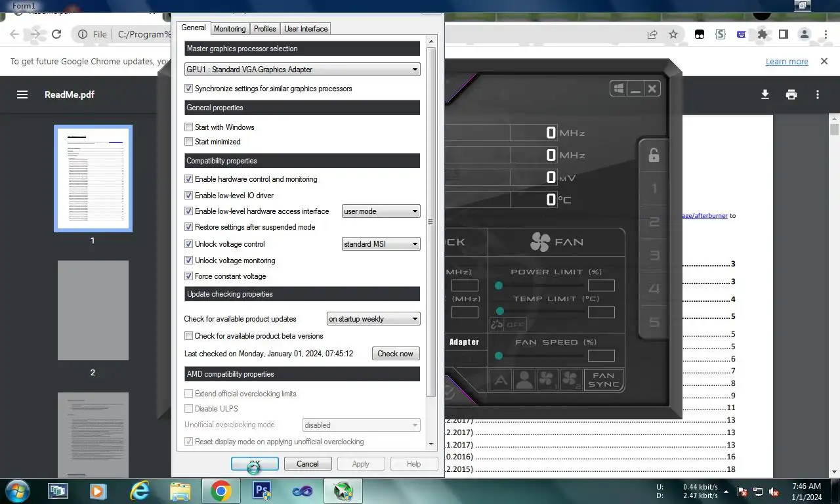The image size is (840, 504).
Task: Bookmark this page with star icon
Action: [x=673, y=34]
